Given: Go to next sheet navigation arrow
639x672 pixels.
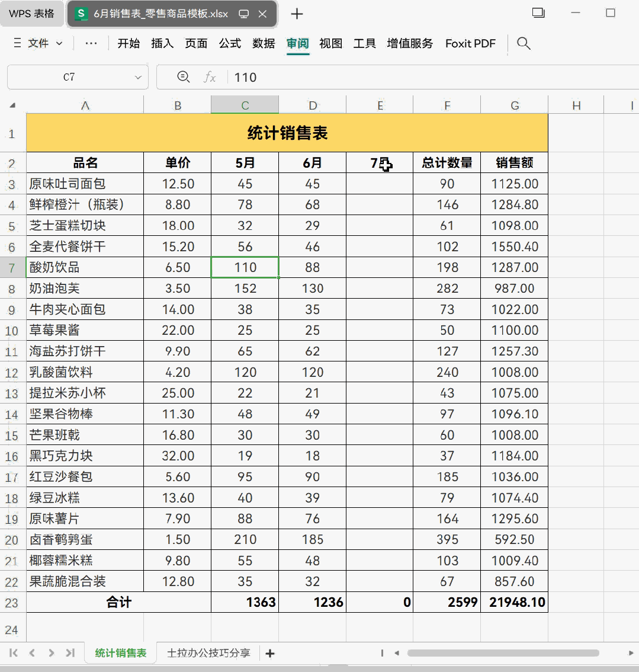Looking at the screenshot, I should point(52,652).
